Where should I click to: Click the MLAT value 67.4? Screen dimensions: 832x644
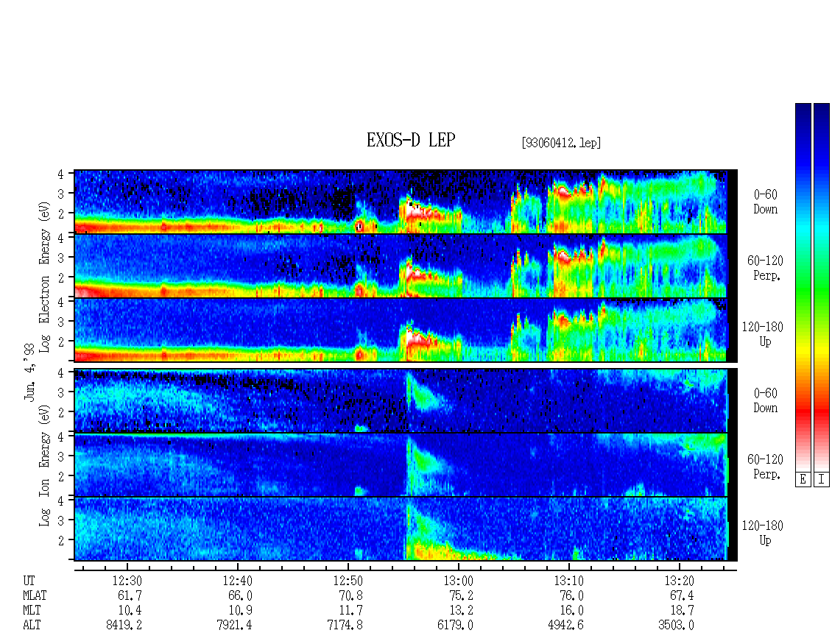[x=682, y=595]
